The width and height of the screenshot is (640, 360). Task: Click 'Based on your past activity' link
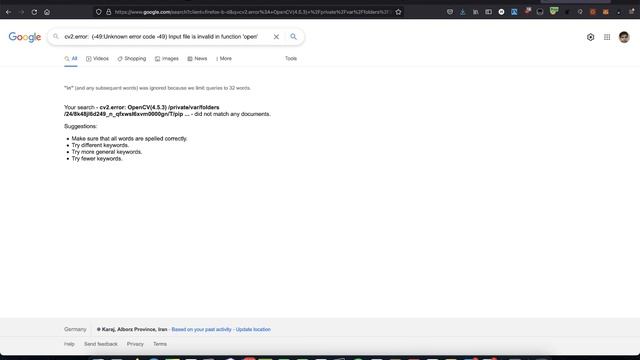coord(201,329)
